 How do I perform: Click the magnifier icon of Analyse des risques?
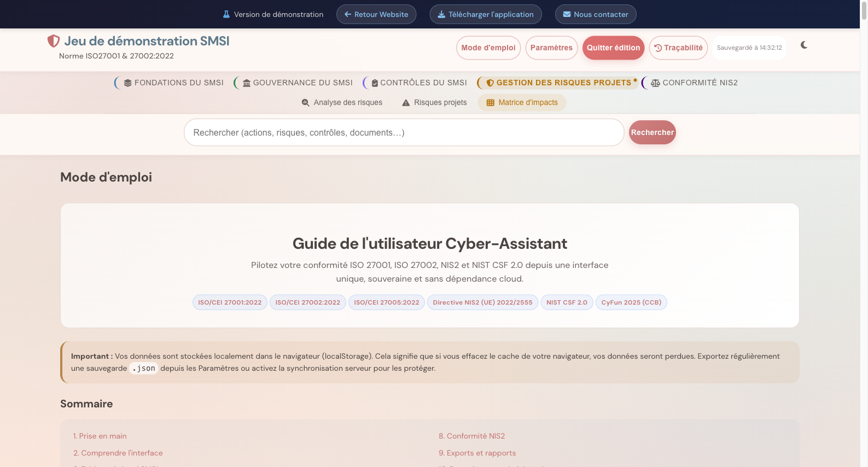(x=306, y=102)
